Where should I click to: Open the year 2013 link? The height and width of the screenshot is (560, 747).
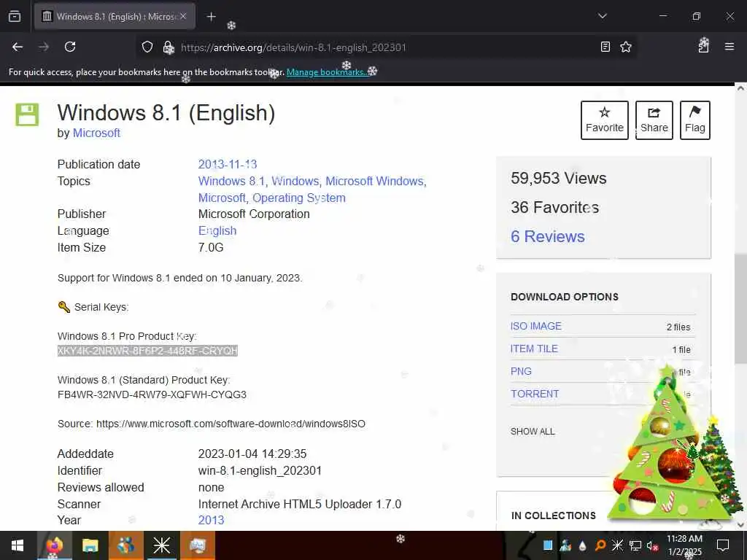click(x=211, y=520)
